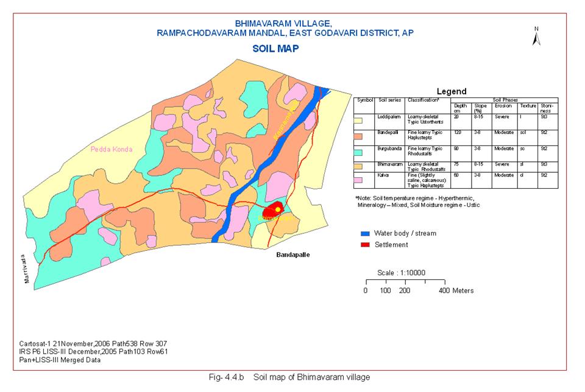Screen dimensions: 585x392
Task: Click the blue Water body / stream swatch
Action: [365, 234]
